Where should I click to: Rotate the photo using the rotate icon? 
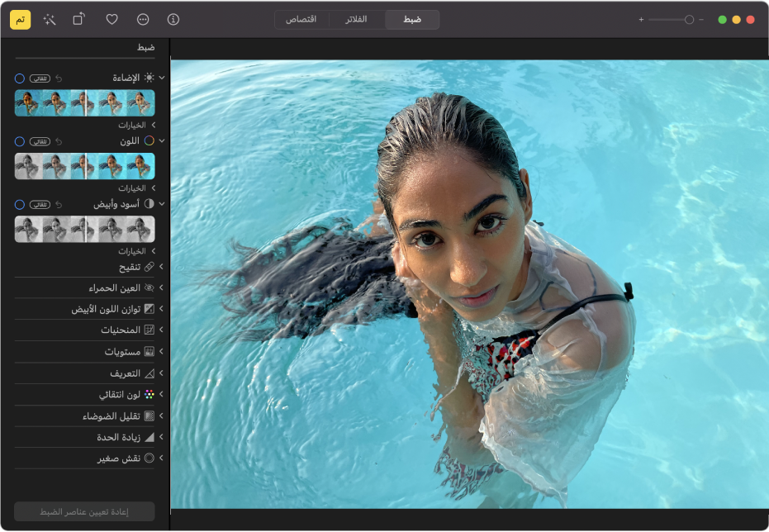(78, 19)
